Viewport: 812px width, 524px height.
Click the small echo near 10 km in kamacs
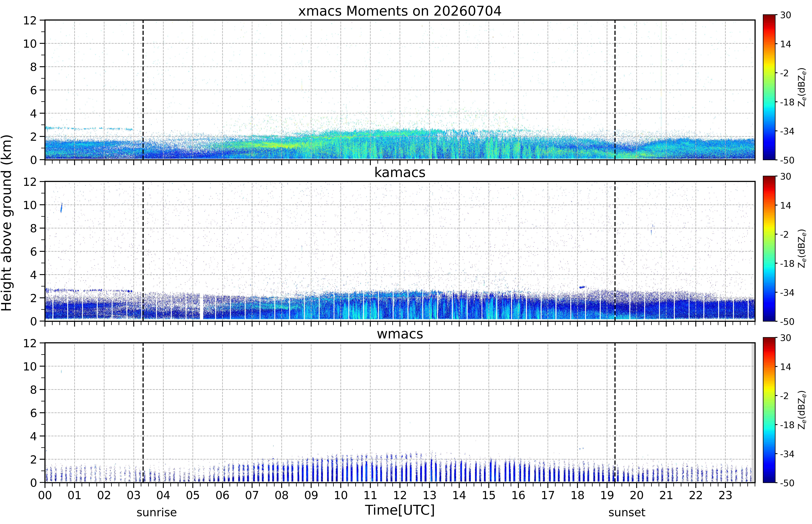[x=61, y=208]
